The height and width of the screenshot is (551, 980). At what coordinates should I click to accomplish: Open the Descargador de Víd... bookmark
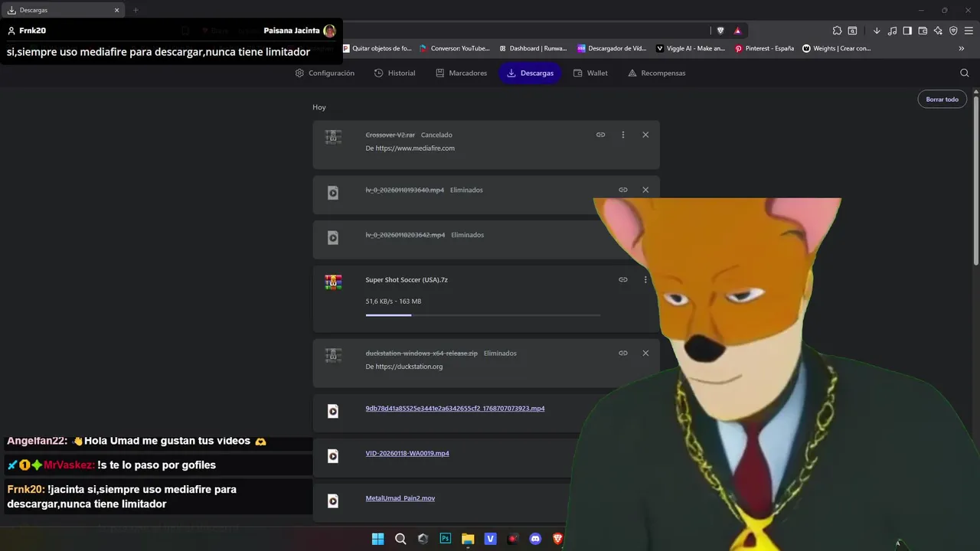pos(612,48)
